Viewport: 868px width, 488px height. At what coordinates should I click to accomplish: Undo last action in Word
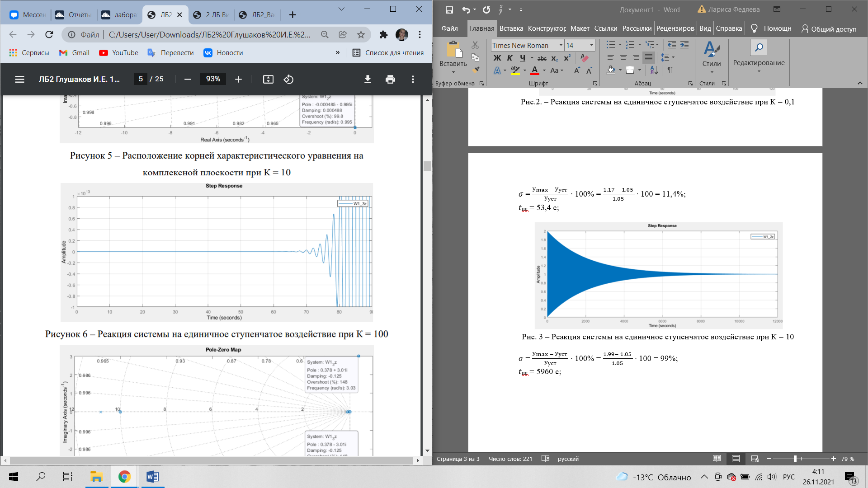[x=466, y=9]
